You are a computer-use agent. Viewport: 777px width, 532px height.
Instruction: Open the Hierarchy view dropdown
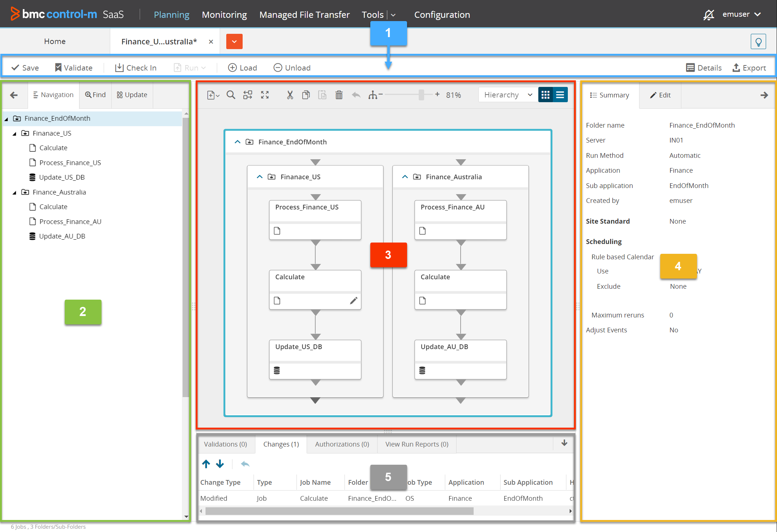[x=507, y=95]
